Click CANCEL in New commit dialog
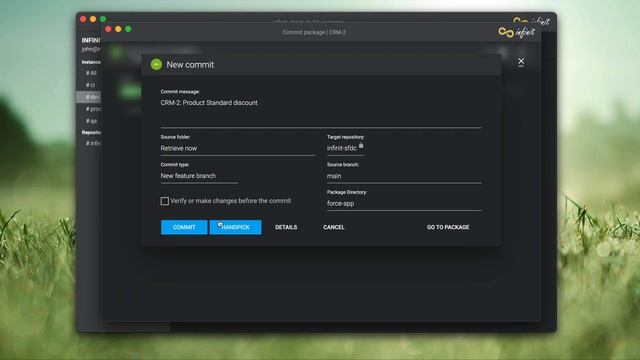Screen dimensions: 640x360 333,227
